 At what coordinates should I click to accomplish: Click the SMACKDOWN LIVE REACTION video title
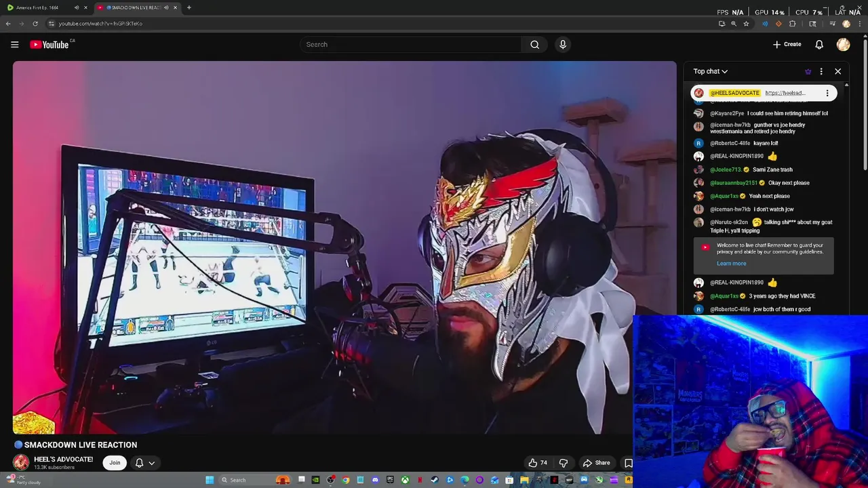coord(81,445)
